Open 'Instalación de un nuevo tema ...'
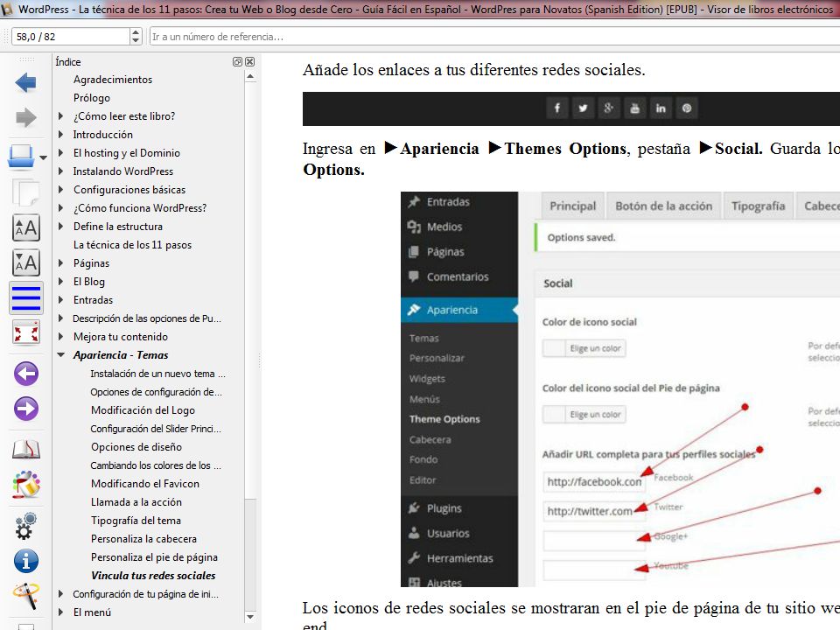 point(157,374)
